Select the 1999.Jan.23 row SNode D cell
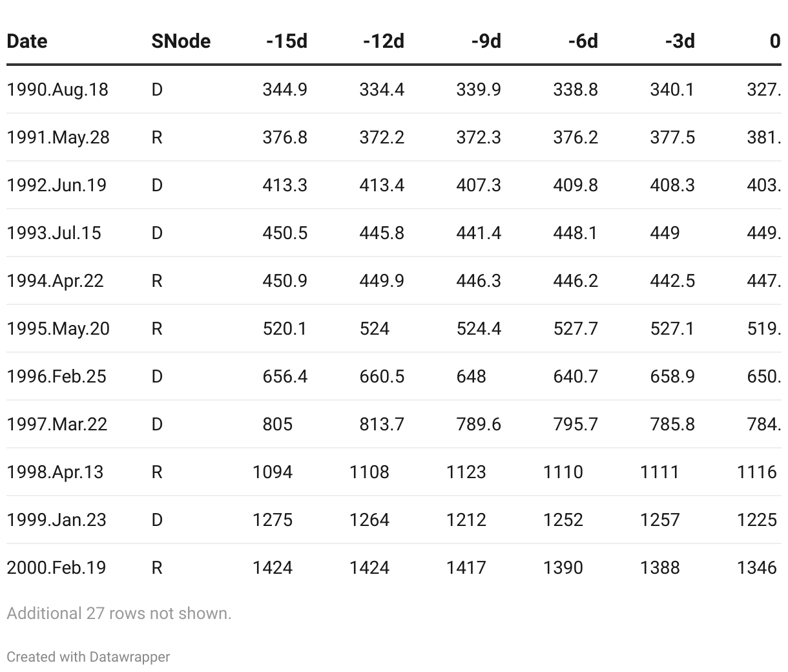788x672 pixels. pos(157,520)
